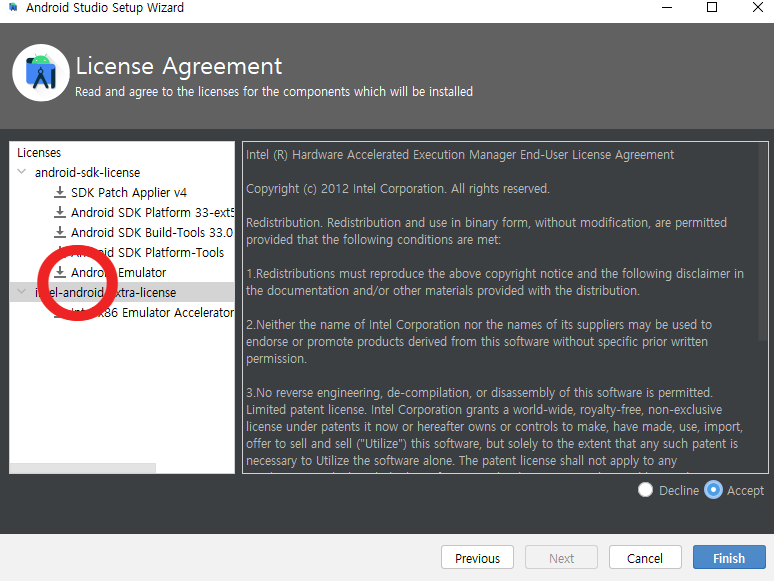The width and height of the screenshot is (774, 581).
Task: Click the Android Studio logo in the header
Action: point(41,73)
